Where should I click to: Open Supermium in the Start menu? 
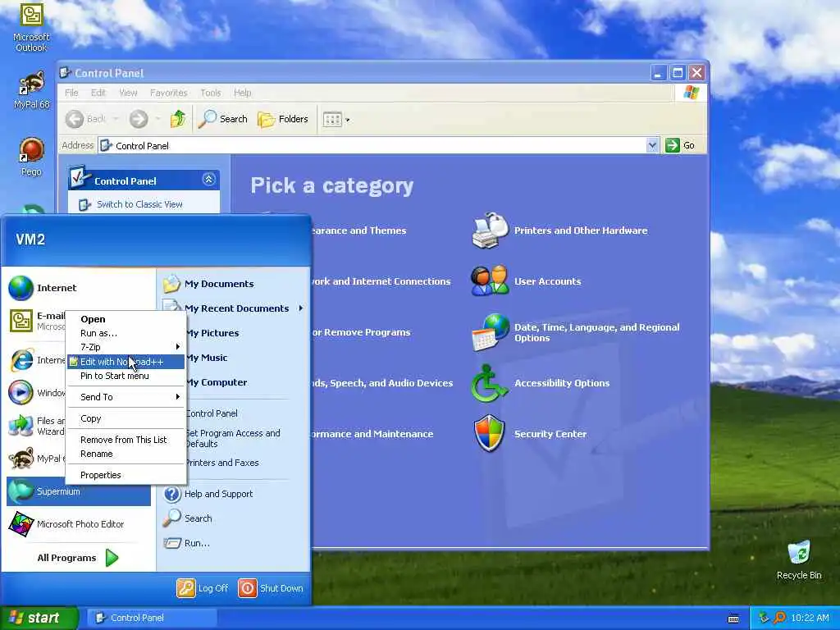click(x=79, y=491)
